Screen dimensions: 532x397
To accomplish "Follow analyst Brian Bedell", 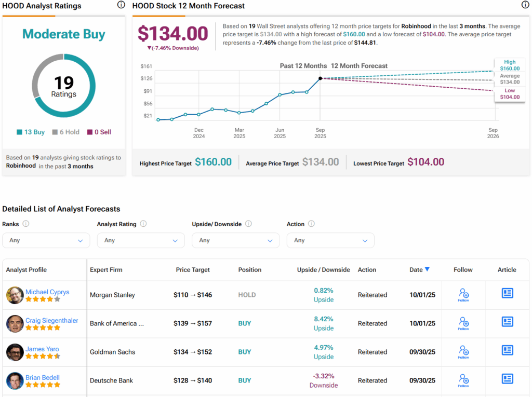I will coord(463,380).
